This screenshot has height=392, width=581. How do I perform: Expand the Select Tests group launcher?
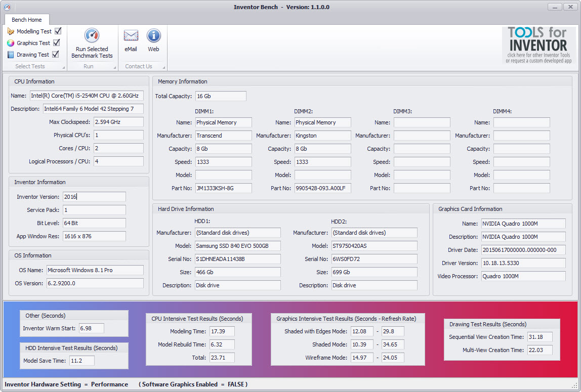(63, 67)
